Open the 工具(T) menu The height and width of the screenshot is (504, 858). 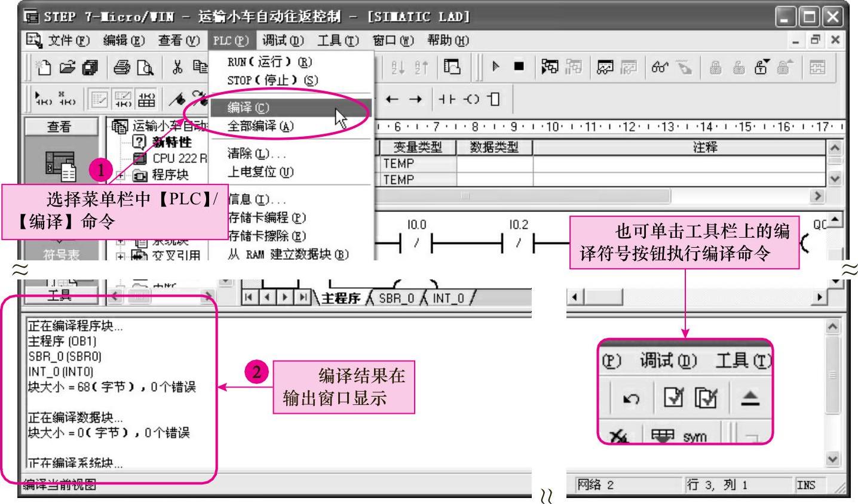coord(338,41)
